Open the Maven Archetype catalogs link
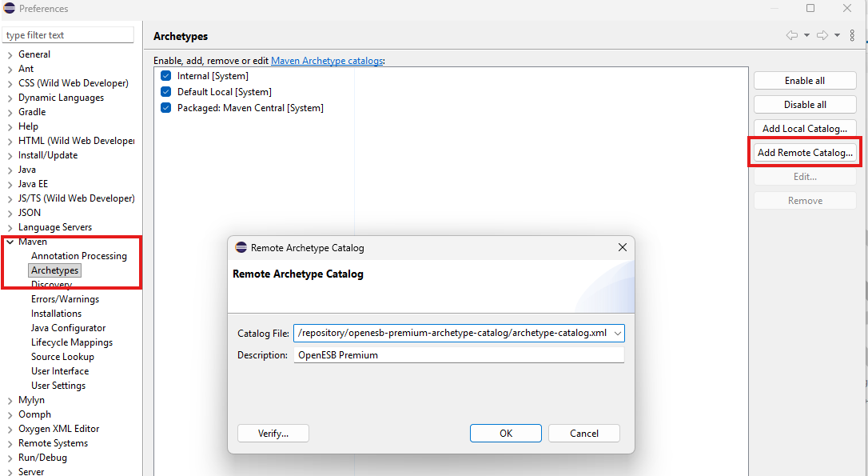The height and width of the screenshot is (476, 868). [327, 61]
